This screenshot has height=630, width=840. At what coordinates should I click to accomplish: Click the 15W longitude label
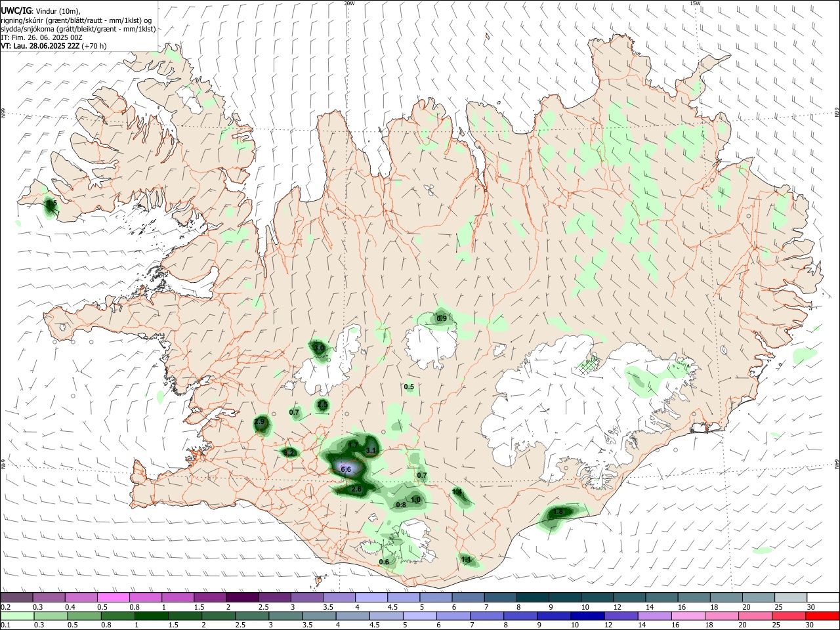point(696,3)
